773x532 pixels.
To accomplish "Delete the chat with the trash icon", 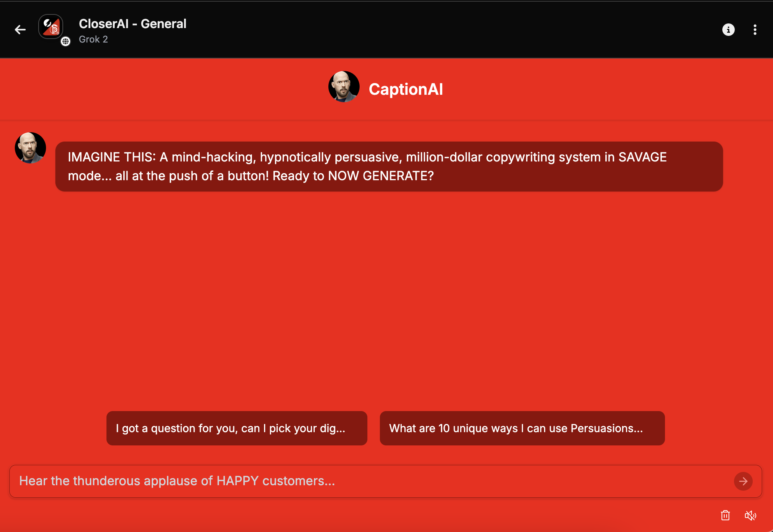I will coord(725,516).
